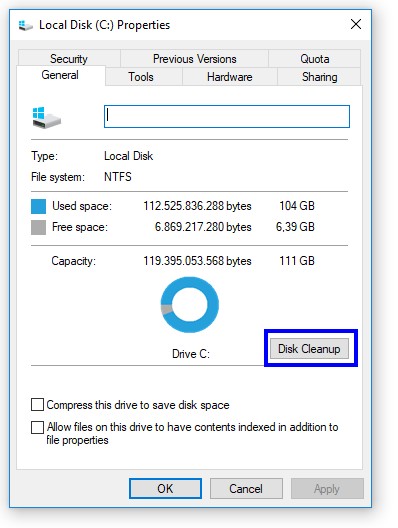The image size is (398, 528).
Task: Select the General tab
Action: coord(60,75)
